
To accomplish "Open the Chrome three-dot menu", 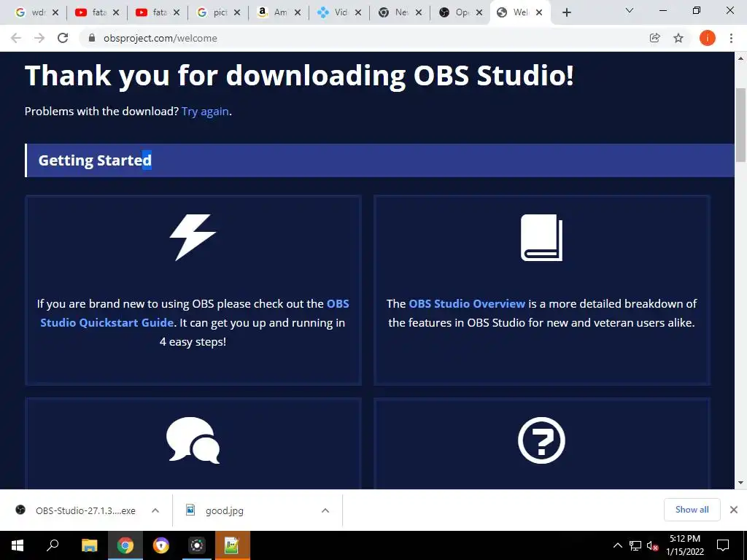I will (731, 38).
